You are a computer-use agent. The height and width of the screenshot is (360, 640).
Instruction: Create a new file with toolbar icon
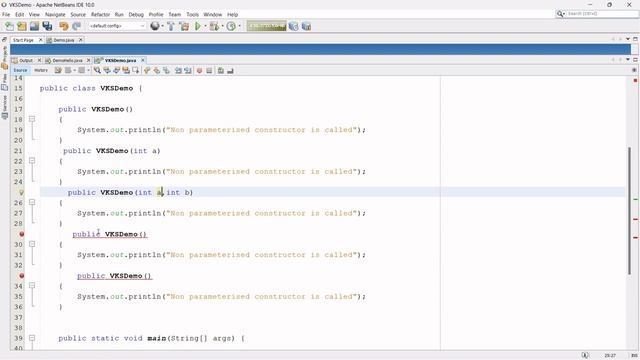[x=9, y=26]
